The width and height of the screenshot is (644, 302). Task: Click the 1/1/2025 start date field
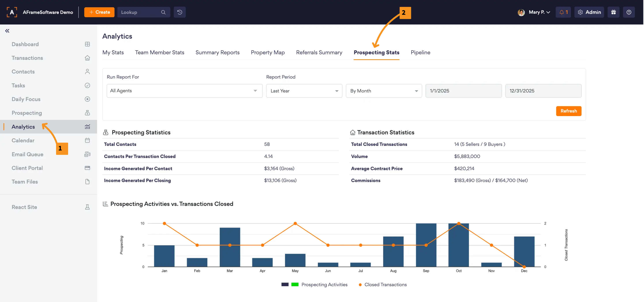463,91
